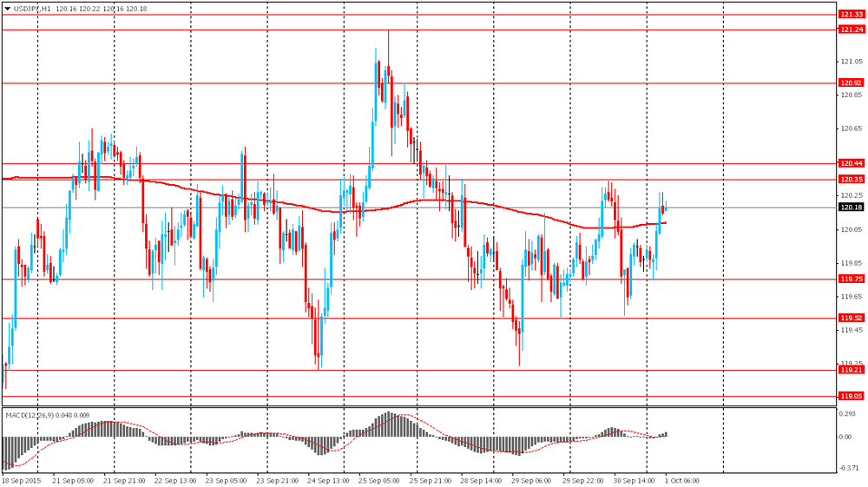Click the 29 Sep 22:00 time label
This screenshot has height=487, width=868.
pos(583,480)
